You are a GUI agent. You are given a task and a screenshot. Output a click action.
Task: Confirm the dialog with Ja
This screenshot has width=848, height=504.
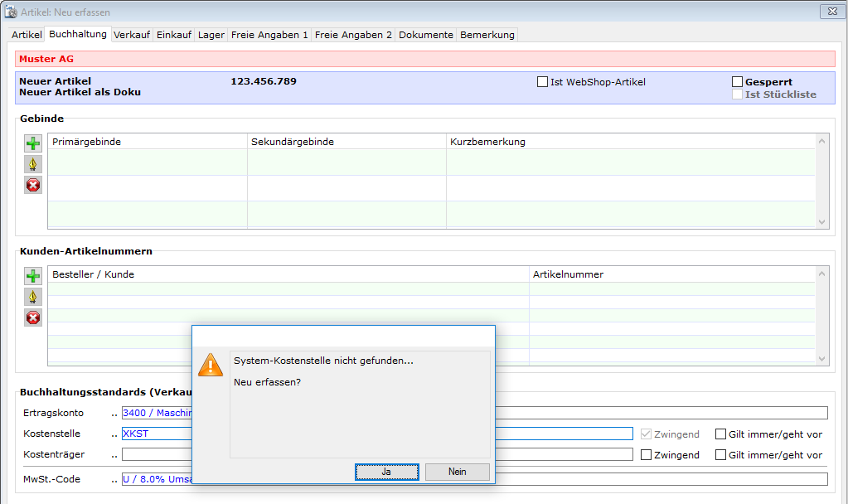tap(386, 472)
